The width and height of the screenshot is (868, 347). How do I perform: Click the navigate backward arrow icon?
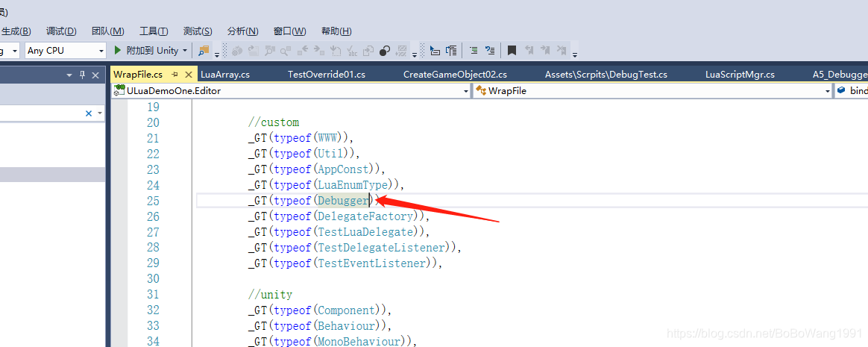302,51
